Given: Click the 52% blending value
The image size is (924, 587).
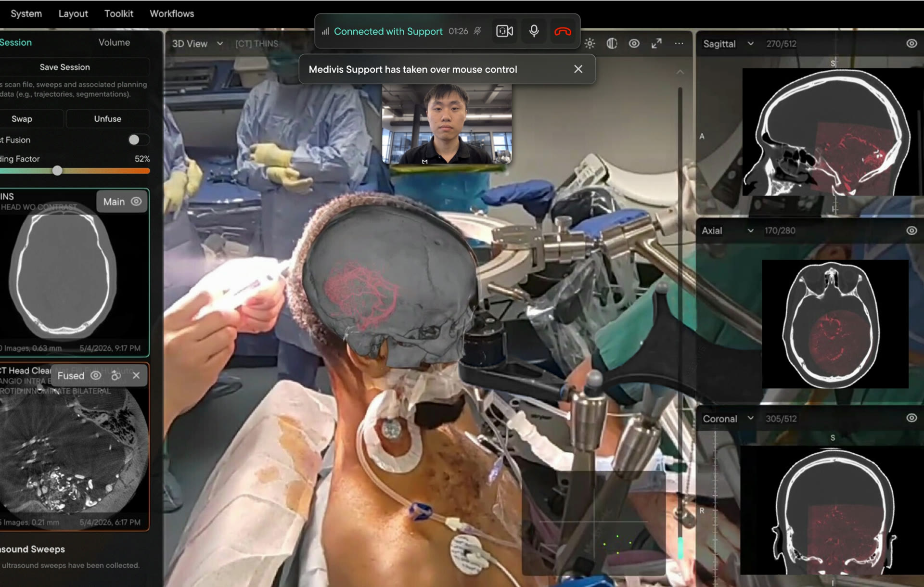Looking at the screenshot, I should pyautogui.click(x=142, y=159).
